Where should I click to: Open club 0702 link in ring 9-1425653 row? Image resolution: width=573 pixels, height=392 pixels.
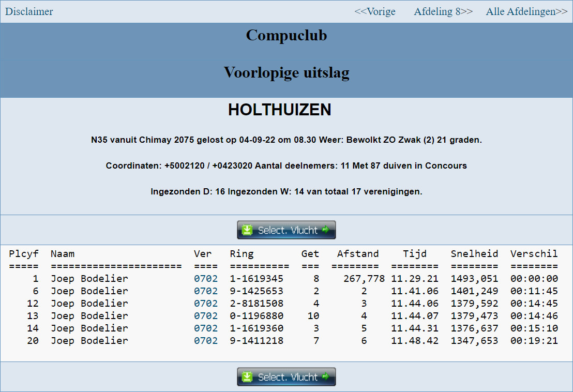point(206,291)
